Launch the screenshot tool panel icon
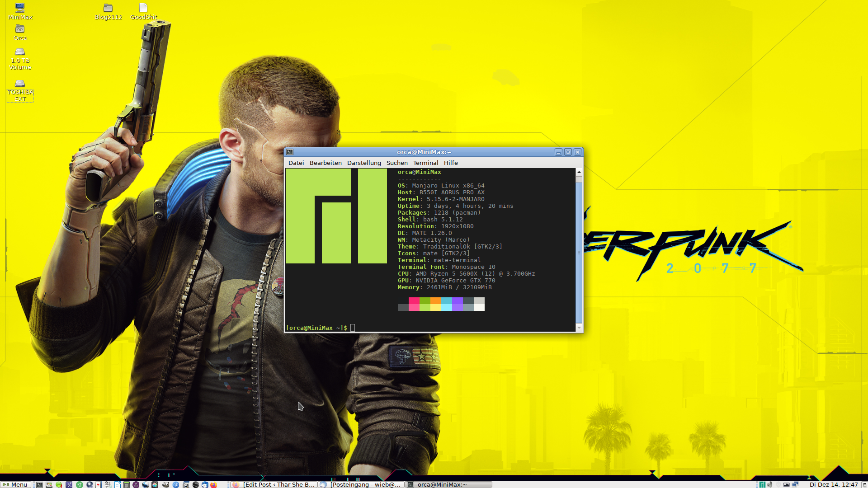The width and height of the screenshot is (868, 488). pos(186,484)
